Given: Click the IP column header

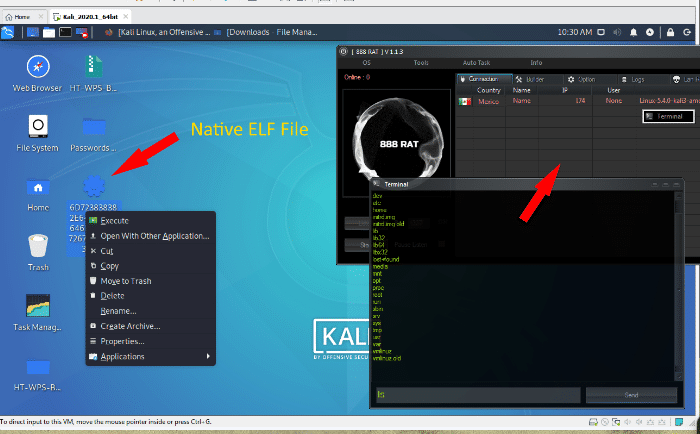Looking at the screenshot, I should pyautogui.click(x=565, y=90).
